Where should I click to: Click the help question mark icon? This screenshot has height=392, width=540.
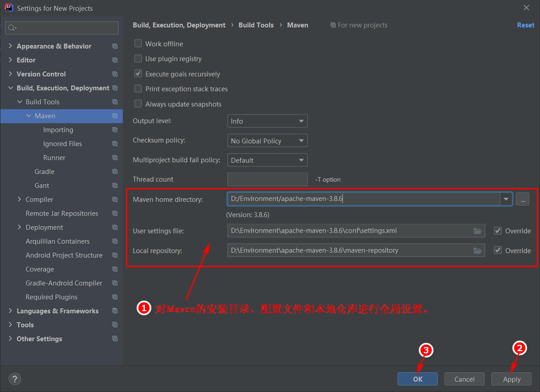15,379
